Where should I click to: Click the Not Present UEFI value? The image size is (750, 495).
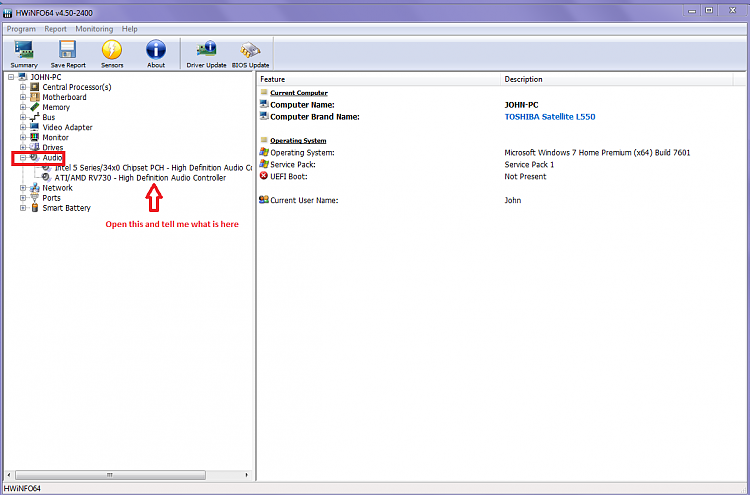tap(525, 176)
